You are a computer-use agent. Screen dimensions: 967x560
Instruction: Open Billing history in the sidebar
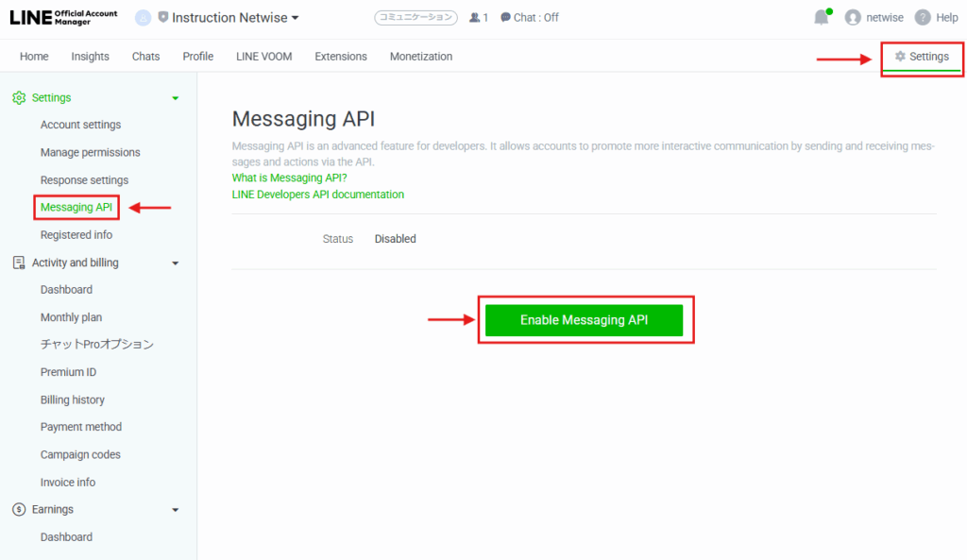[72, 400]
